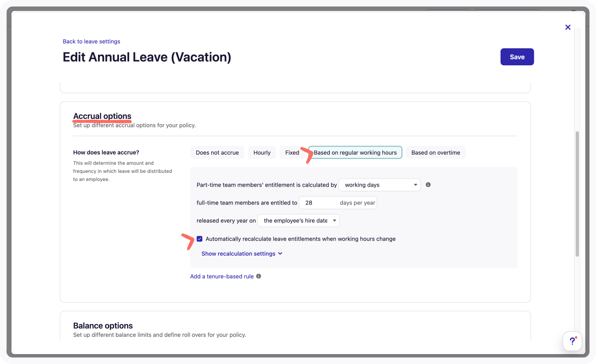
Task: Go back to leave settings
Action: [91, 41]
